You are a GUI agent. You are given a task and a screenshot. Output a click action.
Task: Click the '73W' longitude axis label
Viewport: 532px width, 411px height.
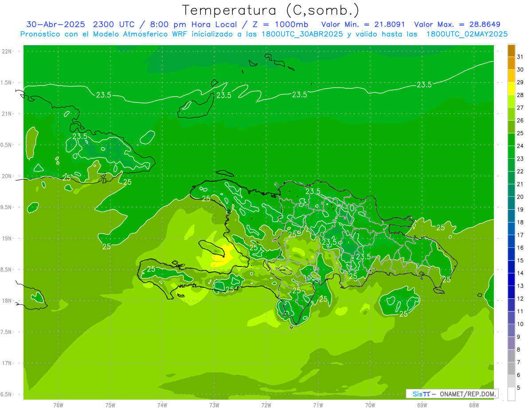[214, 405]
